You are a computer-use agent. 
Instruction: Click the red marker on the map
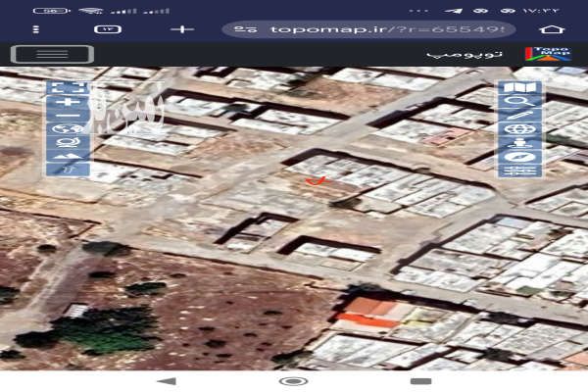[x=318, y=181]
